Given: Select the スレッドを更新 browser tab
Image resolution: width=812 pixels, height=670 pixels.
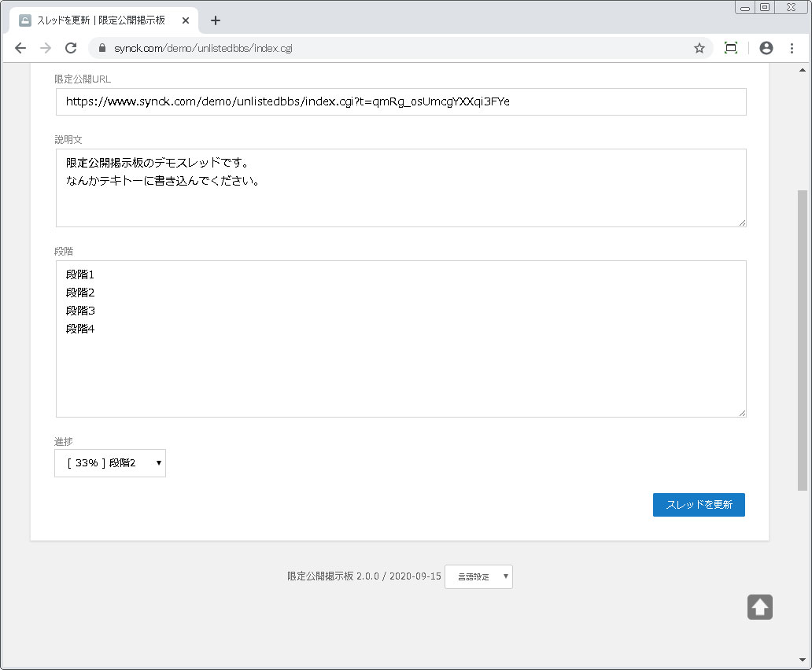Looking at the screenshot, I should (104, 20).
